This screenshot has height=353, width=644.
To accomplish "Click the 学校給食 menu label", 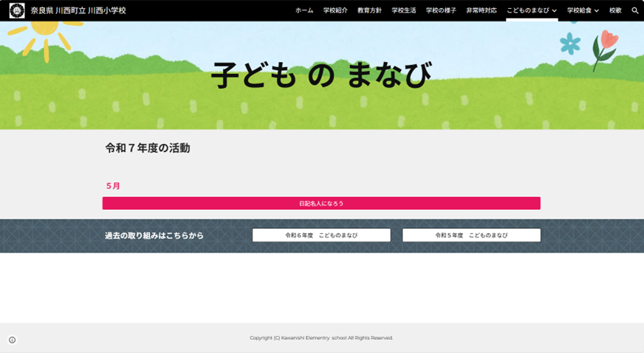I will click(578, 11).
